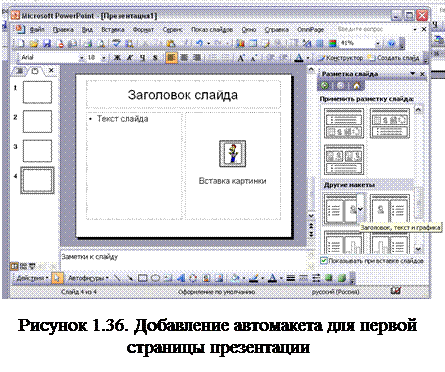Go back in the task pane (green arrow)

(324, 86)
